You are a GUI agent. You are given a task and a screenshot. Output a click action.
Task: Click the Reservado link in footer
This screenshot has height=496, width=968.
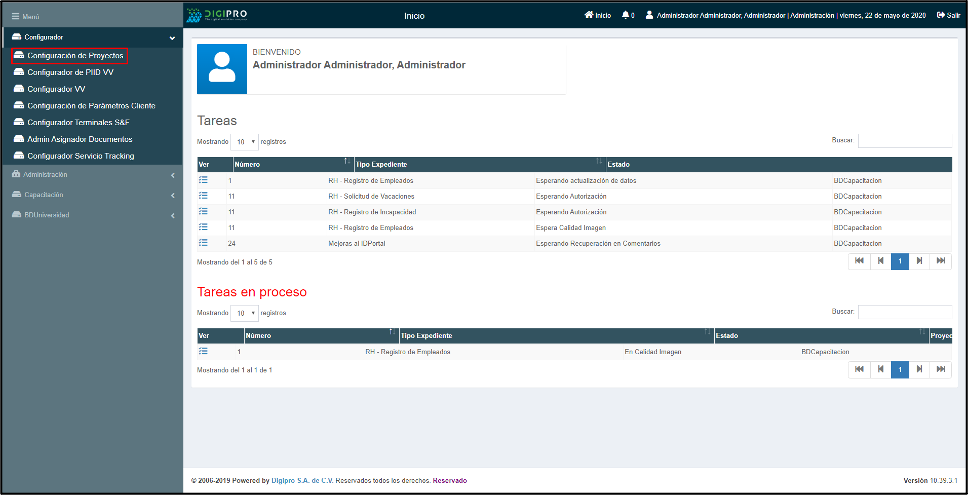coord(449,480)
